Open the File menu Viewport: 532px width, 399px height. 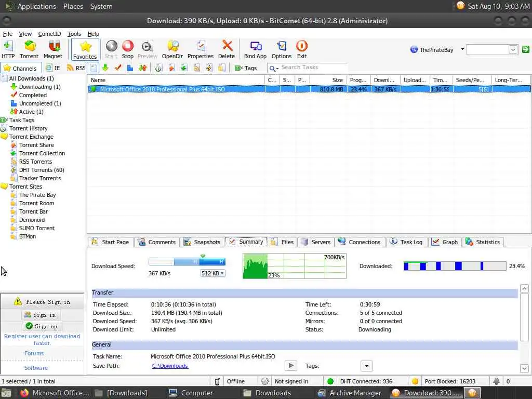click(7, 34)
